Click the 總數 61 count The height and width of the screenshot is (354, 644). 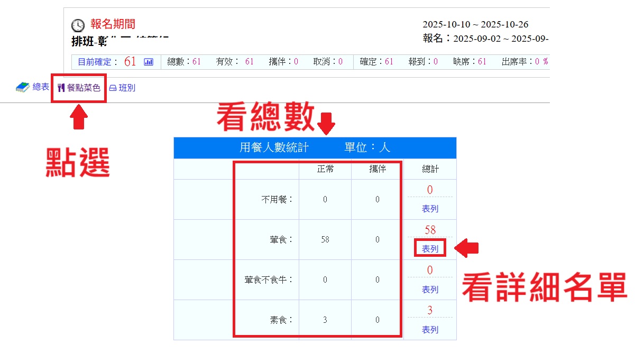coord(184,62)
